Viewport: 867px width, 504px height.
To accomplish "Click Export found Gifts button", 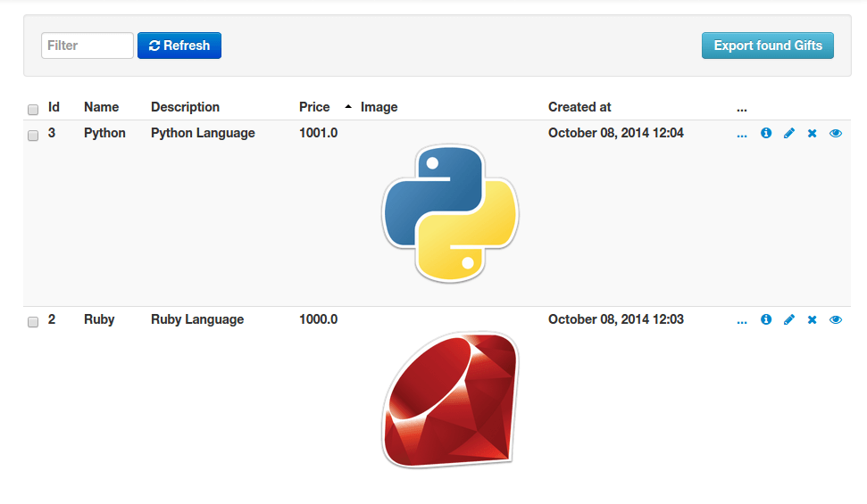I will 768,45.
